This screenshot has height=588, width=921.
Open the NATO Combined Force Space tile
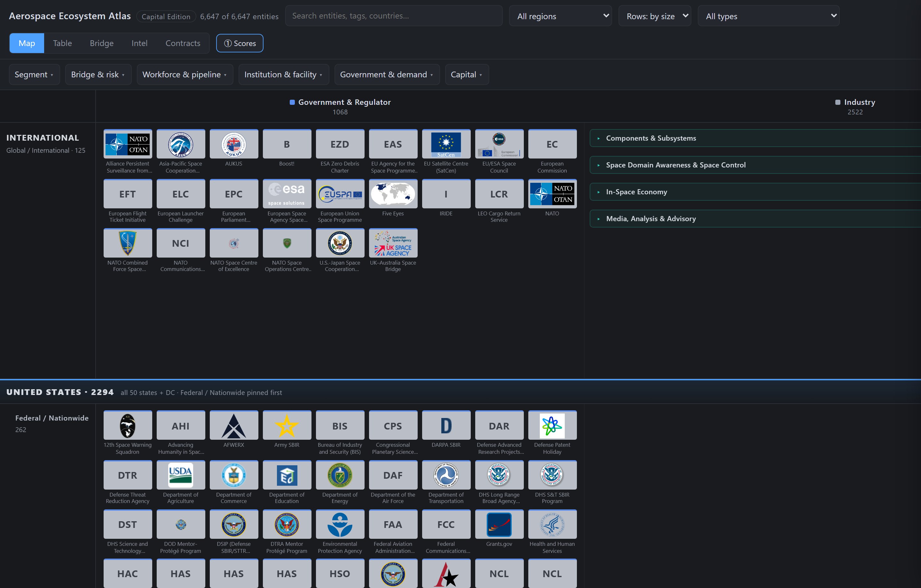pos(127,243)
